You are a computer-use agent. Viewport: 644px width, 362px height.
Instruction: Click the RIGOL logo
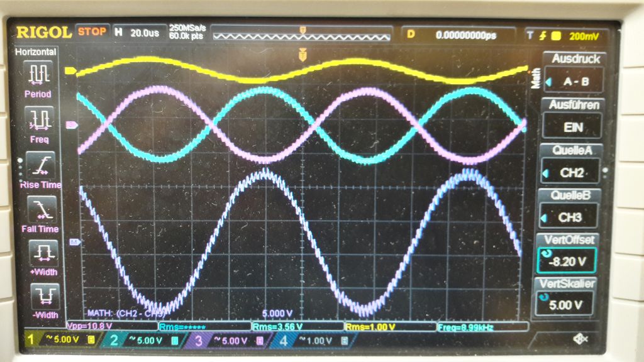tap(44, 32)
